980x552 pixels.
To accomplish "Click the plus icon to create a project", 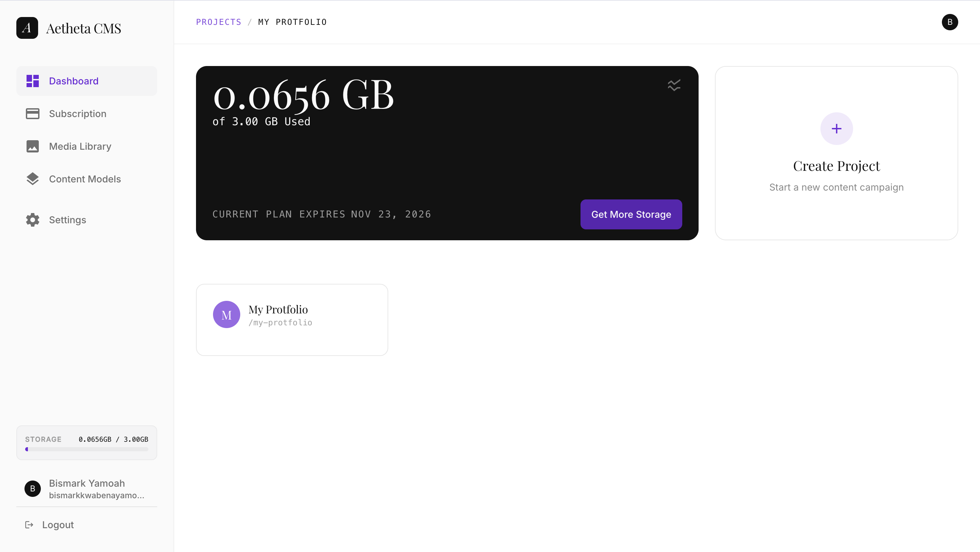I will coord(836,128).
